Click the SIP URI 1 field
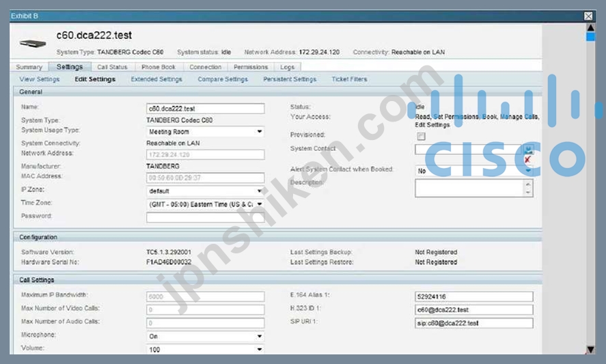This screenshot has height=364, width=606. click(474, 322)
